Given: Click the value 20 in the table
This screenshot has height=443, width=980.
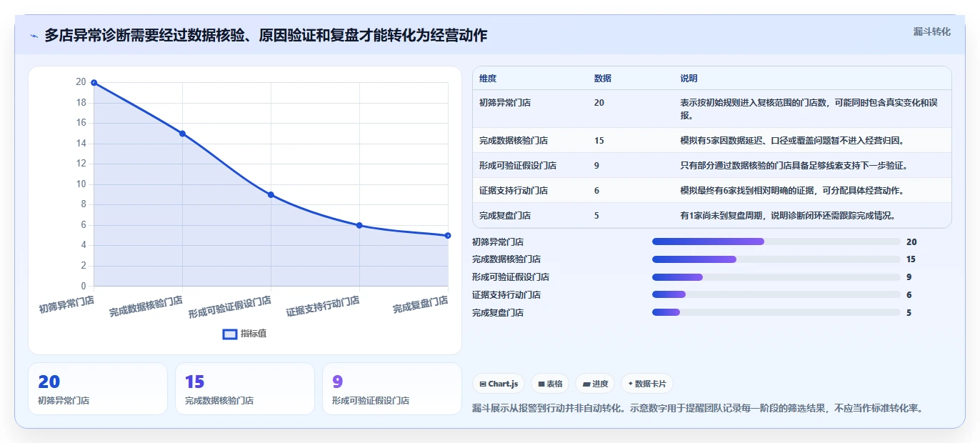Looking at the screenshot, I should (599, 103).
